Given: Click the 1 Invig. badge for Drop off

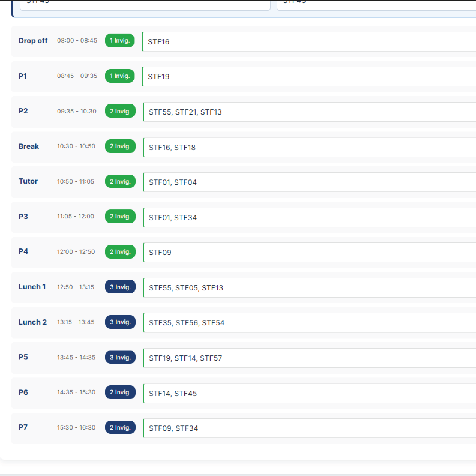Looking at the screenshot, I should (120, 40).
